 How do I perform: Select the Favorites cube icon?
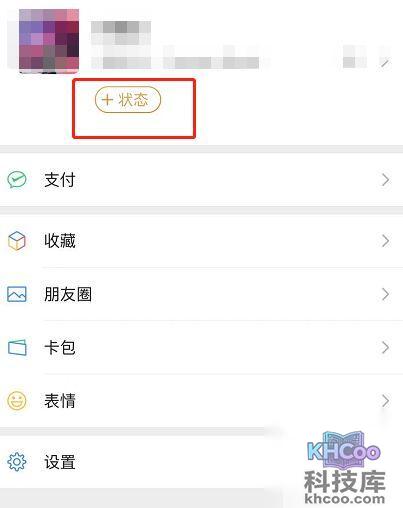[17, 241]
